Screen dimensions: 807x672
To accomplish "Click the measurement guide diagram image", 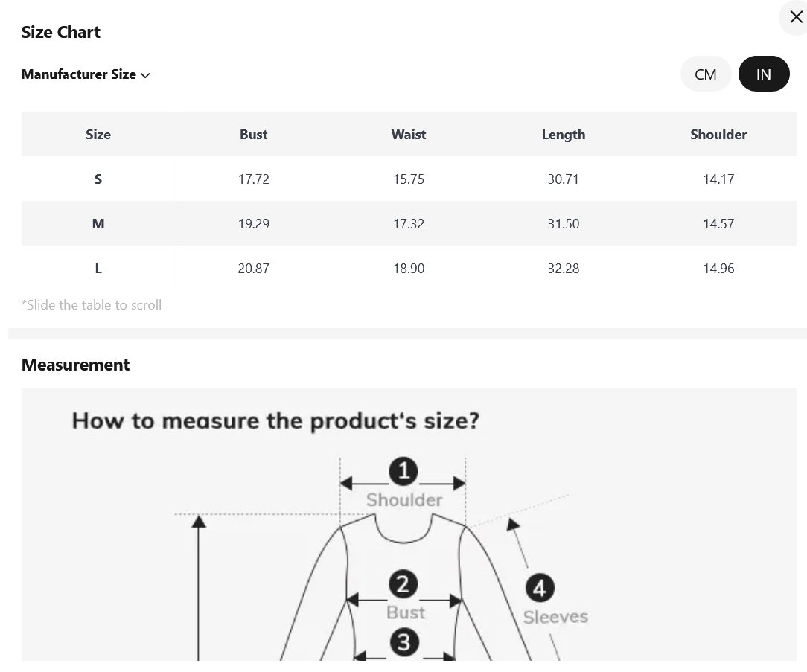I will coord(409,525).
